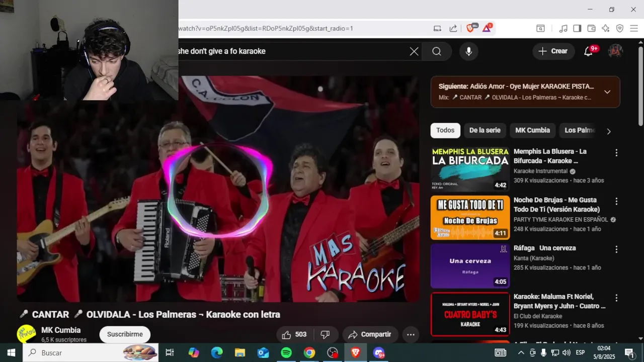
Task: Open Windows notification center icon
Action: coord(629,352)
